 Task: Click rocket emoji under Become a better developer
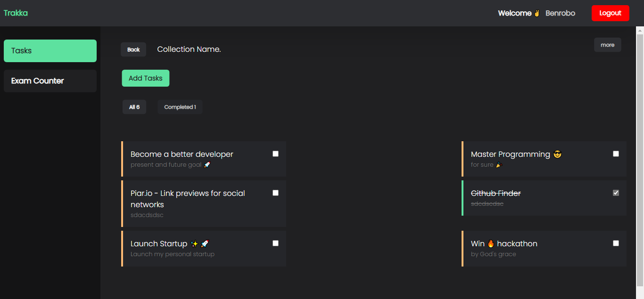pos(207,165)
